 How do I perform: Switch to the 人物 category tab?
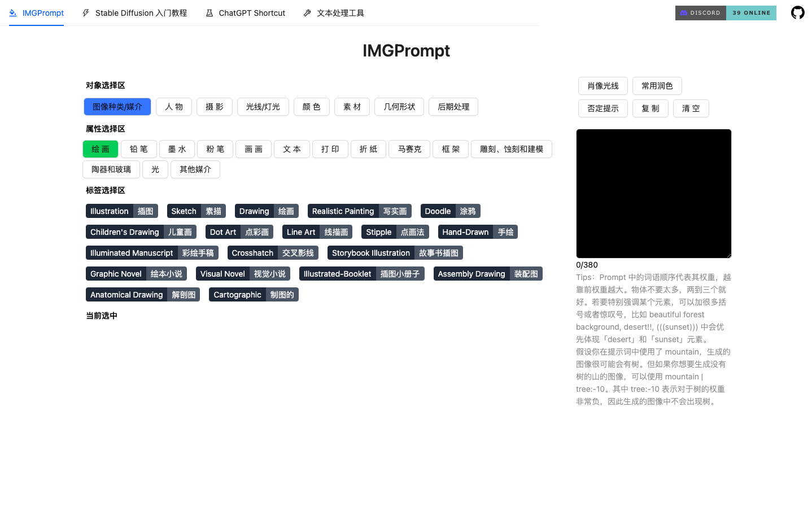pos(173,106)
